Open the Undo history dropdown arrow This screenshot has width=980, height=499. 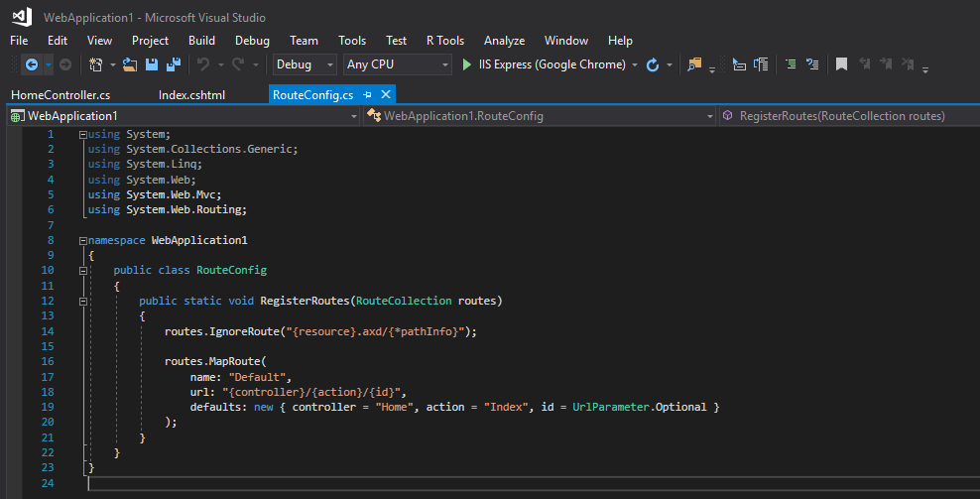[220, 64]
